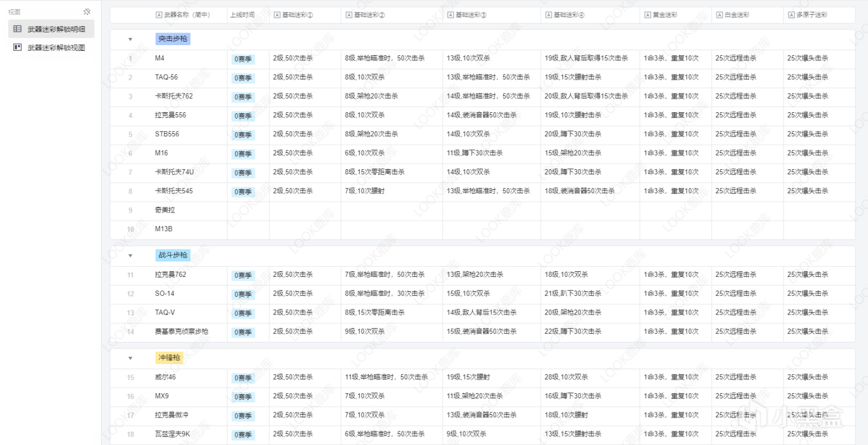The image size is (868, 445).
Task: Select cell 19级,敌人背后取得15次击杀 in M4 row
Action: click(590, 59)
